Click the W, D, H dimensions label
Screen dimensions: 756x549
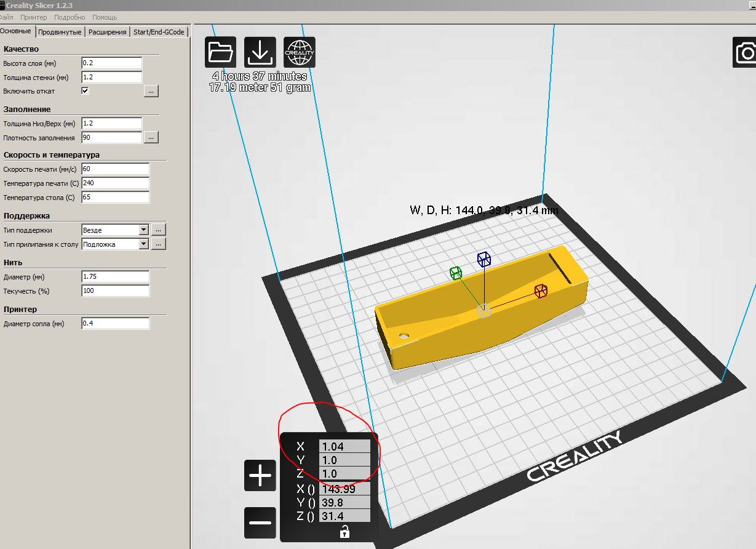coord(484,210)
